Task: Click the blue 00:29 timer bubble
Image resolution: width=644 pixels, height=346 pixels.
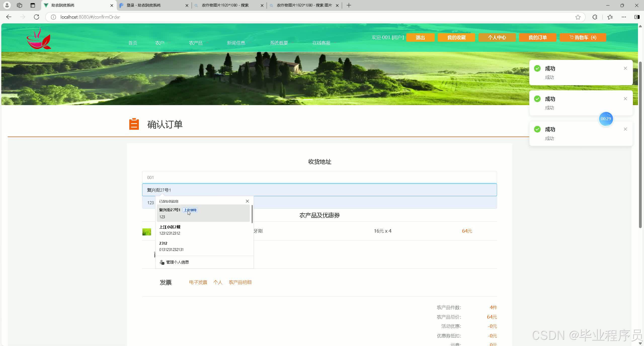Action: 606,119
